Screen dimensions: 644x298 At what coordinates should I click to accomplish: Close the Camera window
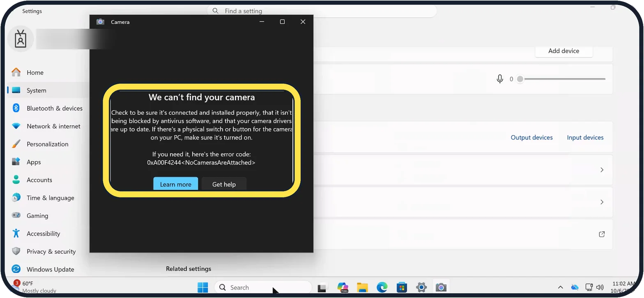(x=303, y=22)
